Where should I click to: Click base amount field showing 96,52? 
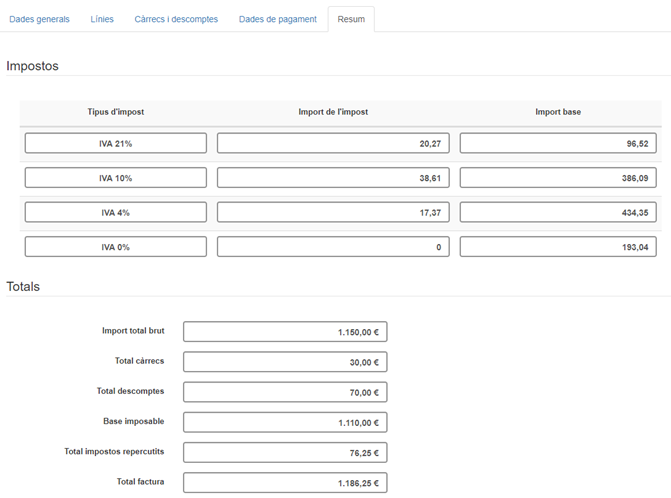558,143
